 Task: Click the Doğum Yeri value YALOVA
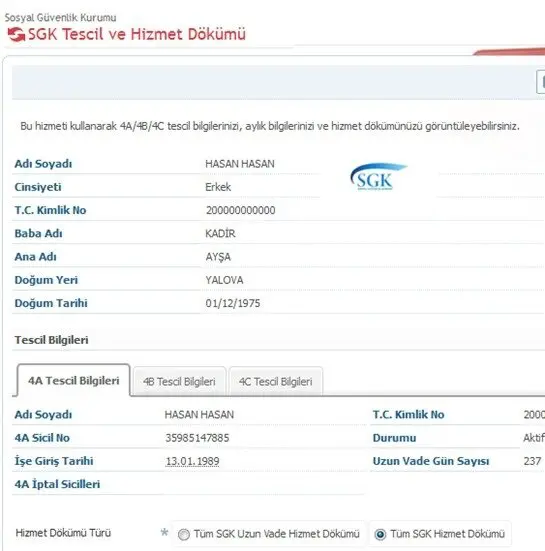224,280
